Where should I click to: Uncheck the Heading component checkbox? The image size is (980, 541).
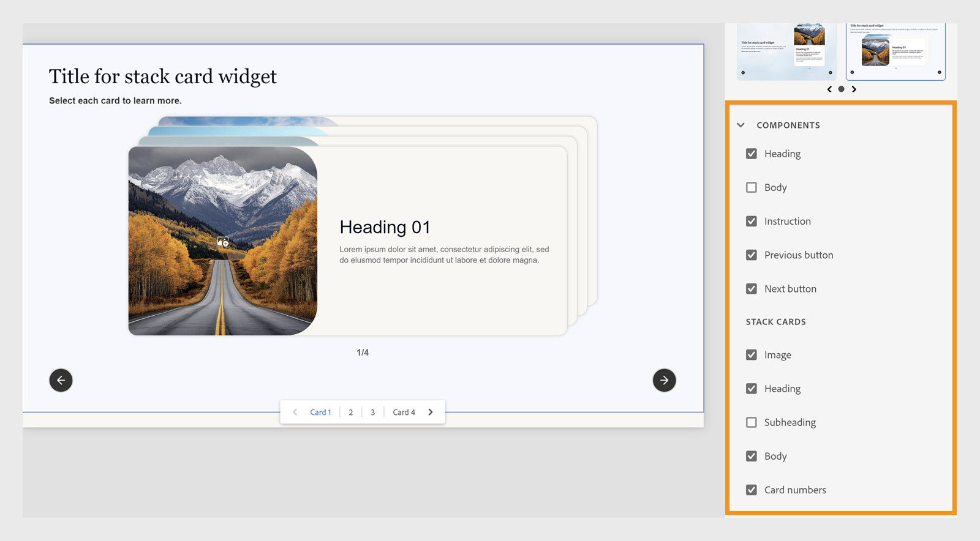click(x=752, y=154)
